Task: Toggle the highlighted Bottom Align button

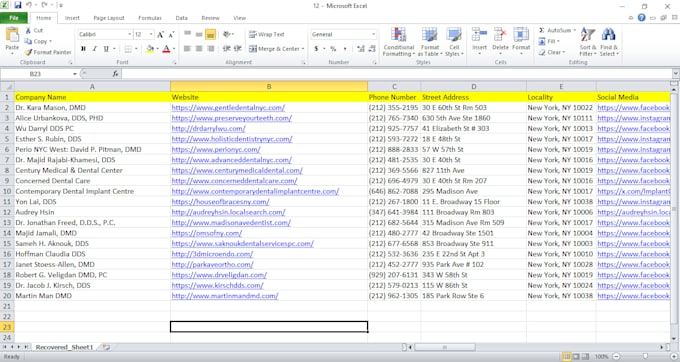Action: [x=210, y=34]
